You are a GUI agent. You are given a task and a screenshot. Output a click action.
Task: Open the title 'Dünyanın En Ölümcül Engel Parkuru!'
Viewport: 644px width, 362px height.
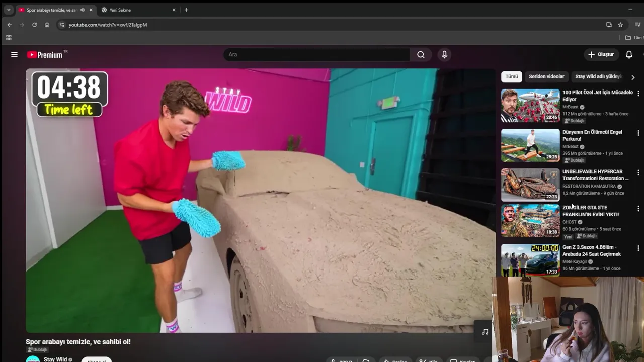point(592,135)
